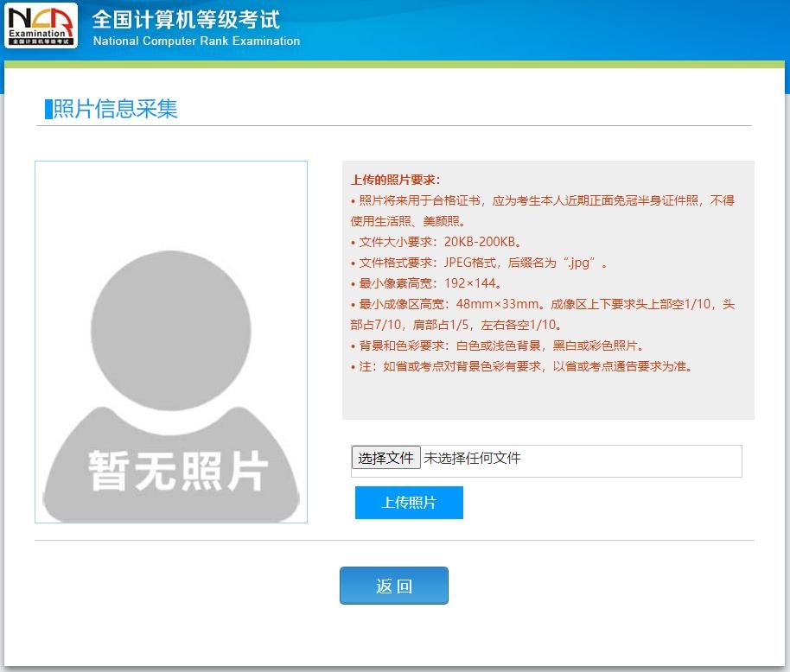Image resolution: width=790 pixels, height=672 pixels.
Task: Open the file picker via 选择文件 button
Action: click(x=385, y=457)
